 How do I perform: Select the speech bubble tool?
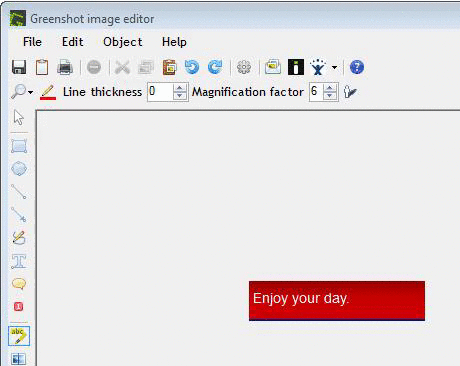[x=19, y=284]
